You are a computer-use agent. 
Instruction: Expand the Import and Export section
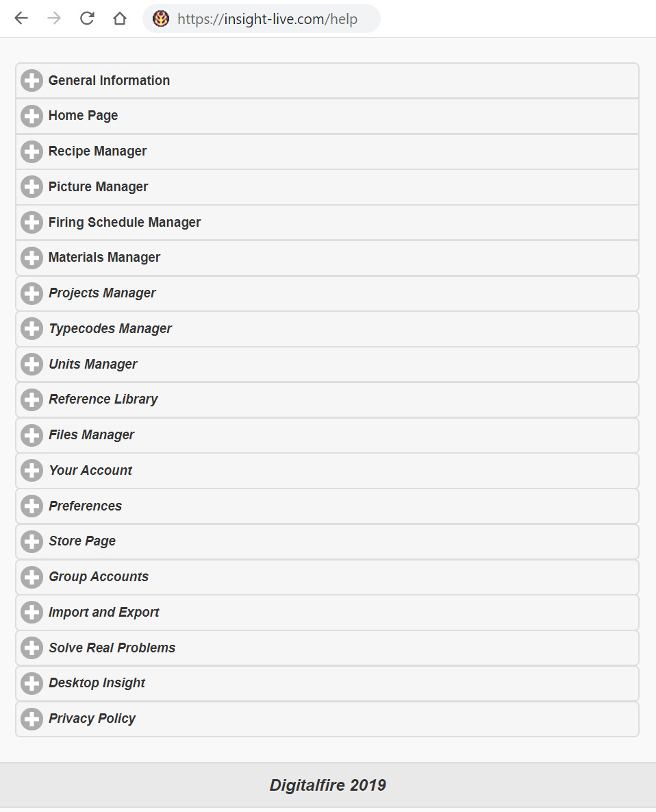[327, 613]
